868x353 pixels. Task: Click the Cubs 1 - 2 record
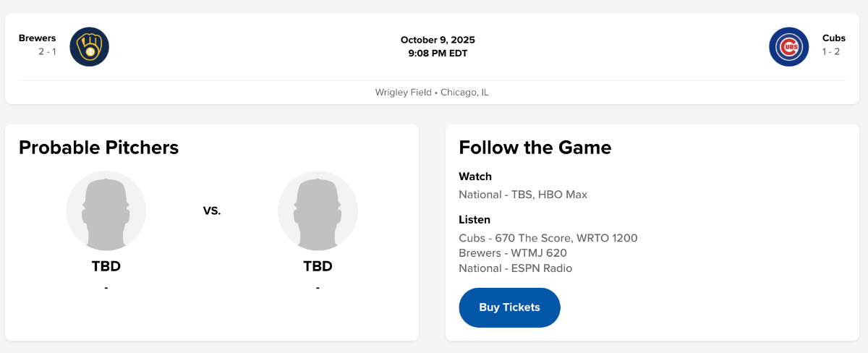coord(830,52)
